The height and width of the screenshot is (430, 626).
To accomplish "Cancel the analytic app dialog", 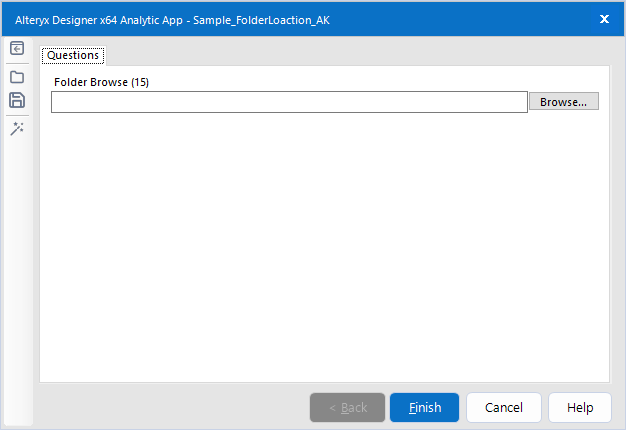I will pyautogui.click(x=504, y=408).
